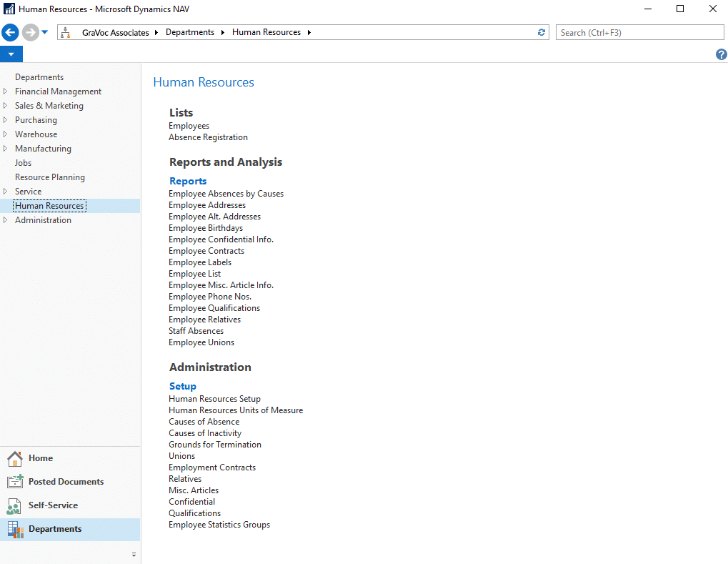
Task: Open Employee Confidential Info. report
Action: pos(221,239)
